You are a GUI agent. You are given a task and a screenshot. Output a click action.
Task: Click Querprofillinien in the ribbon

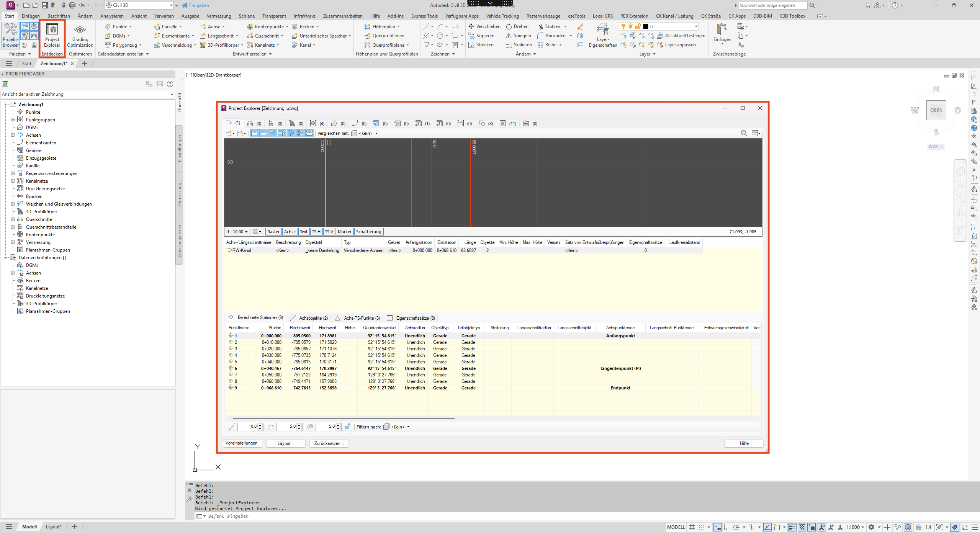coord(384,36)
